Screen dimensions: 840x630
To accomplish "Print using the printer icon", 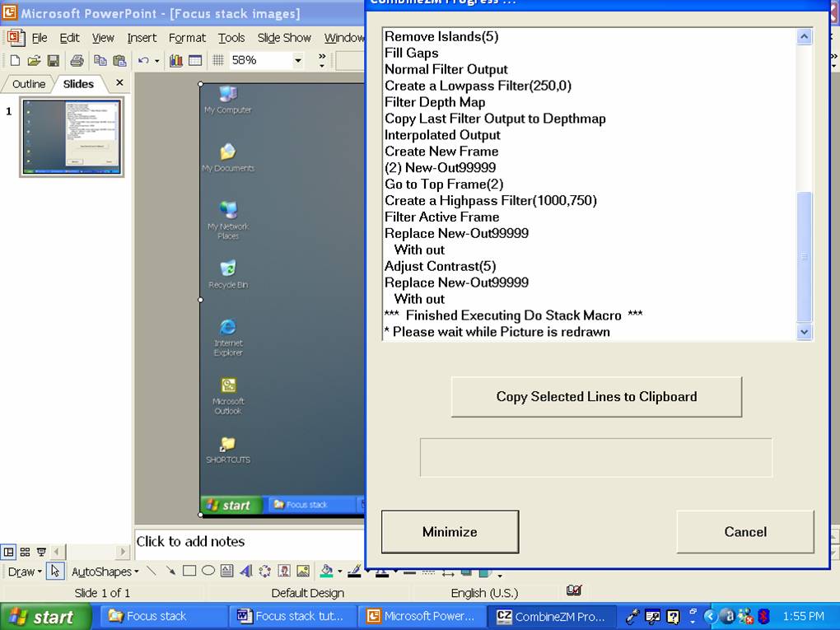I will [x=77, y=61].
